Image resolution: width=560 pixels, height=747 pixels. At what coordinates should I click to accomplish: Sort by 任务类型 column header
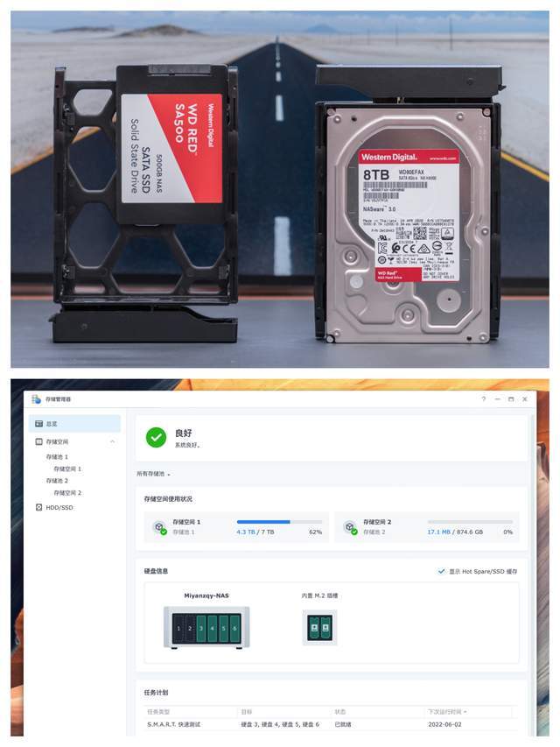157,712
